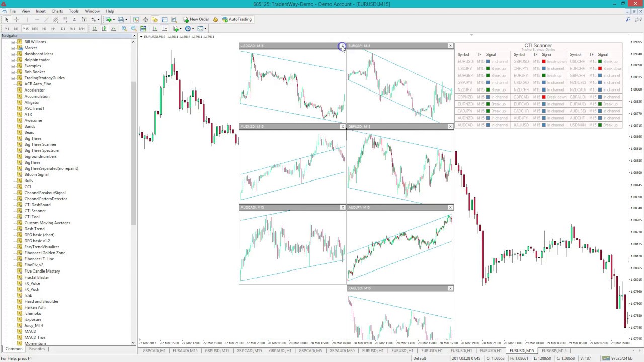Open the indicators list dropdown
The image size is (644, 362).
(x=181, y=29)
